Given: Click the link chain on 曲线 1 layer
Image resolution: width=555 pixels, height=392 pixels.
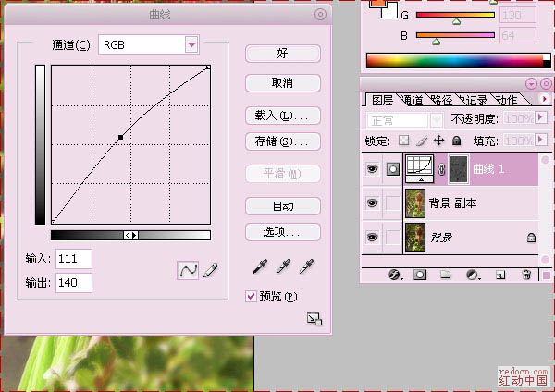Looking at the screenshot, I should 441,169.
